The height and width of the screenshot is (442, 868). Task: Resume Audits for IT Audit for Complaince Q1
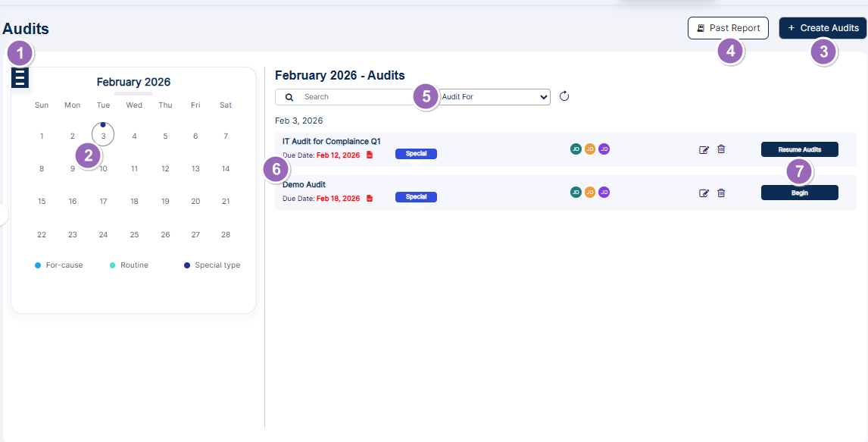click(799, 149)
